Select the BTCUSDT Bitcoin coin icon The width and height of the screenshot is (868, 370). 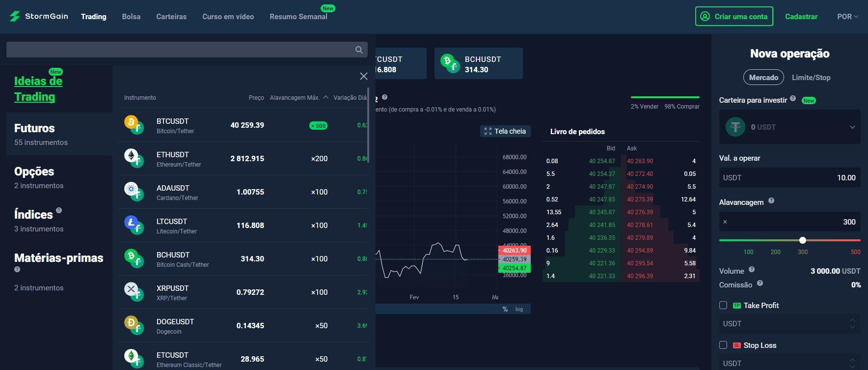[x=131, y=122]
